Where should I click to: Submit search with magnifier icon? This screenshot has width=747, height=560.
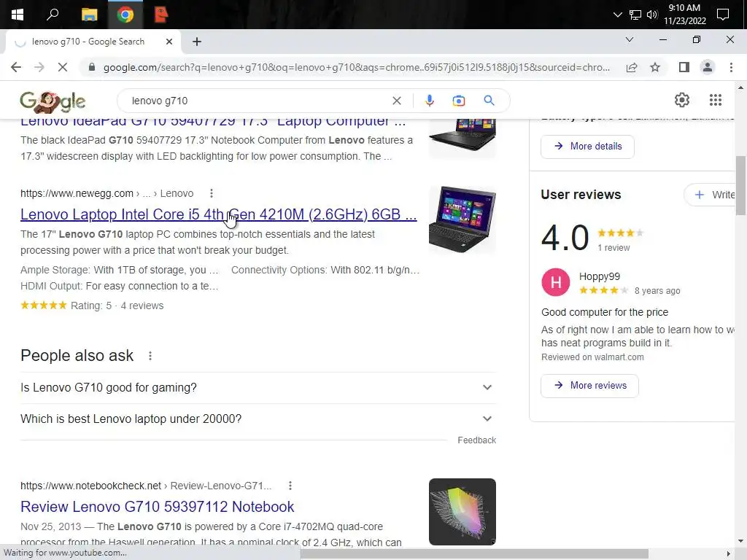click(x=489, y=101)
